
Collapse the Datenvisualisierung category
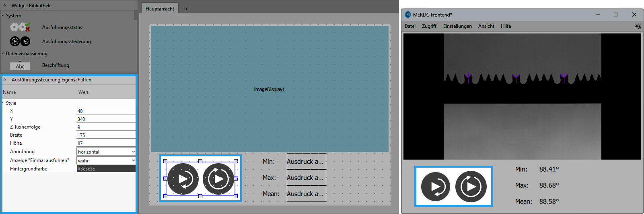pos(3,54)
